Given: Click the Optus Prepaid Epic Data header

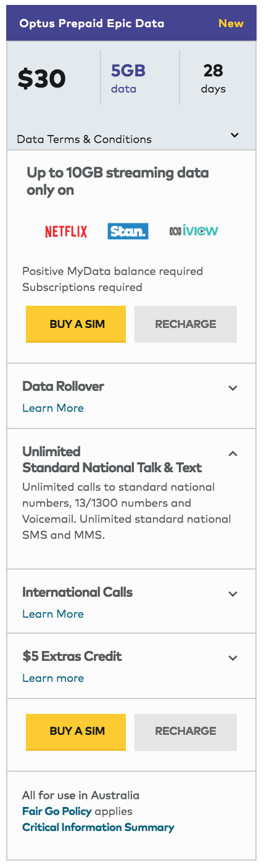Looking at the screenshot, I should (92, 23).
